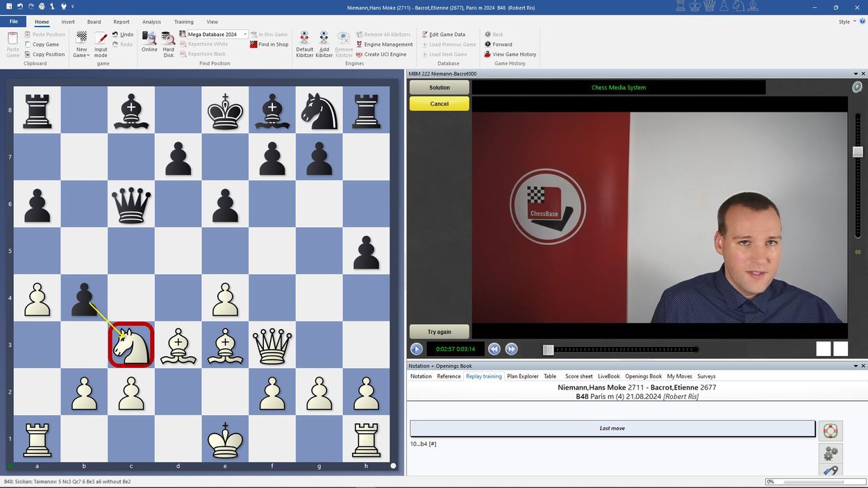Click the Add Kibitzer icon
Viewport: 868px width, 488px height.
(324, 39)
